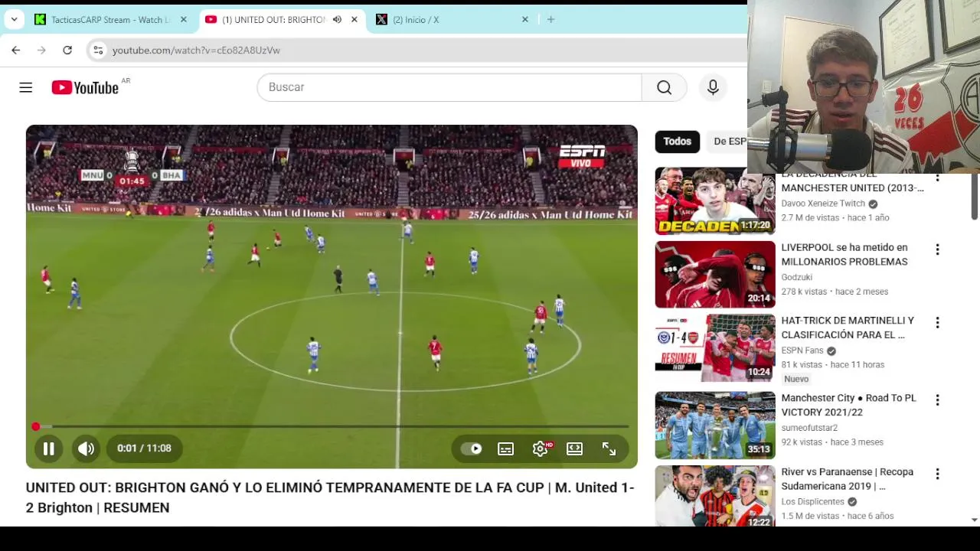This screenshot has width=980, height=551.
Task: Open Los Displicentes channel link
Action: pos(812,502)
